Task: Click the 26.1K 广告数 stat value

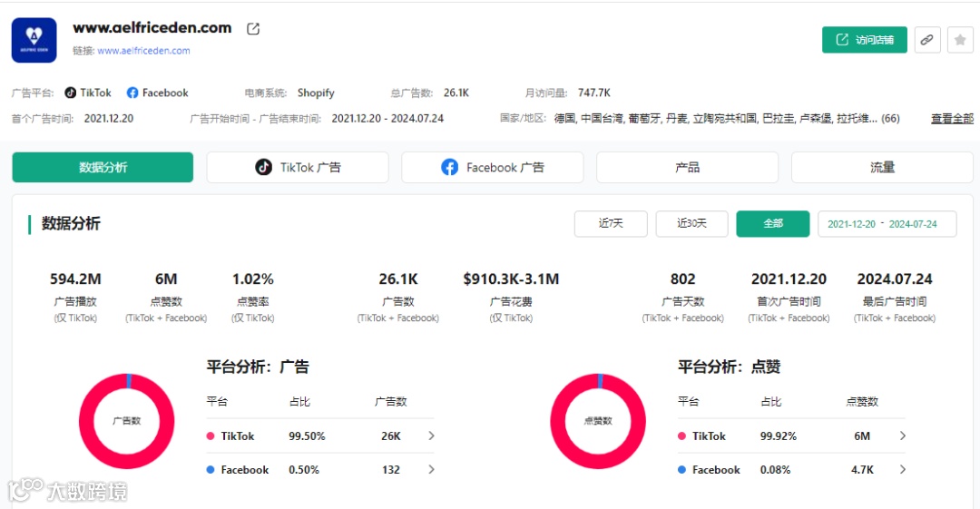Action: (x=398, y=279)
